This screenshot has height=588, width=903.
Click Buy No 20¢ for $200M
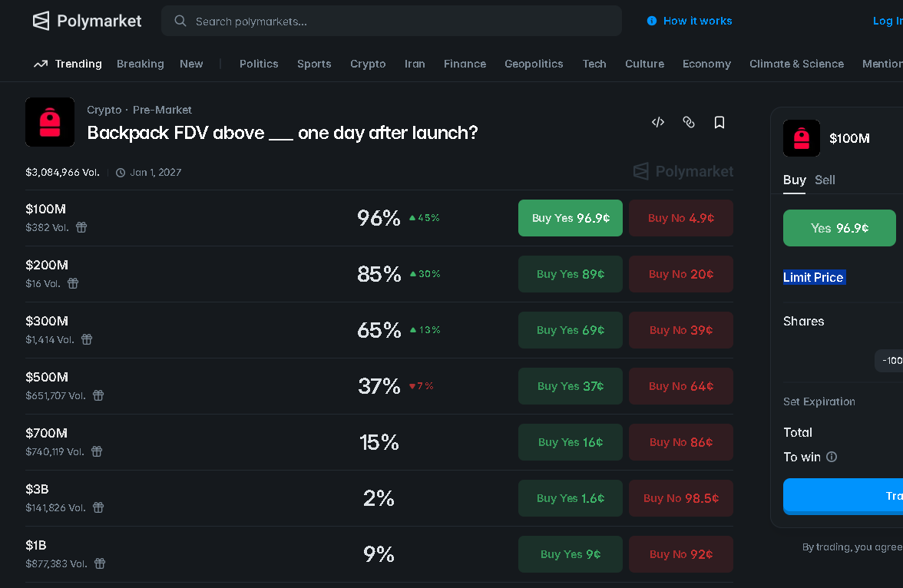pos(680,274)
